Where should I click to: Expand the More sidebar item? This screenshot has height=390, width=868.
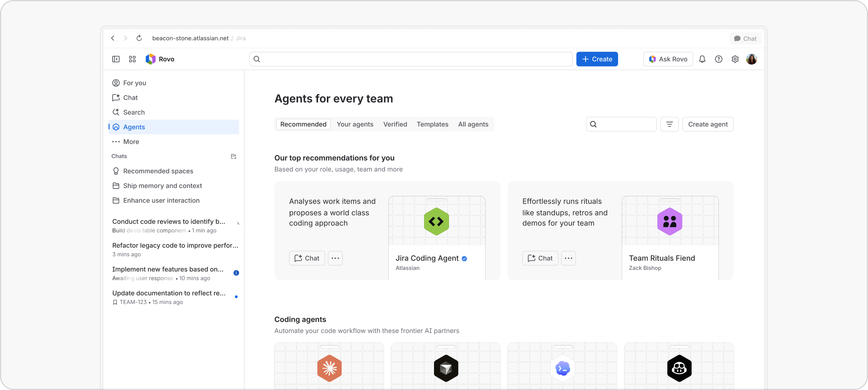pyautogui.click(x=174, y=142)
